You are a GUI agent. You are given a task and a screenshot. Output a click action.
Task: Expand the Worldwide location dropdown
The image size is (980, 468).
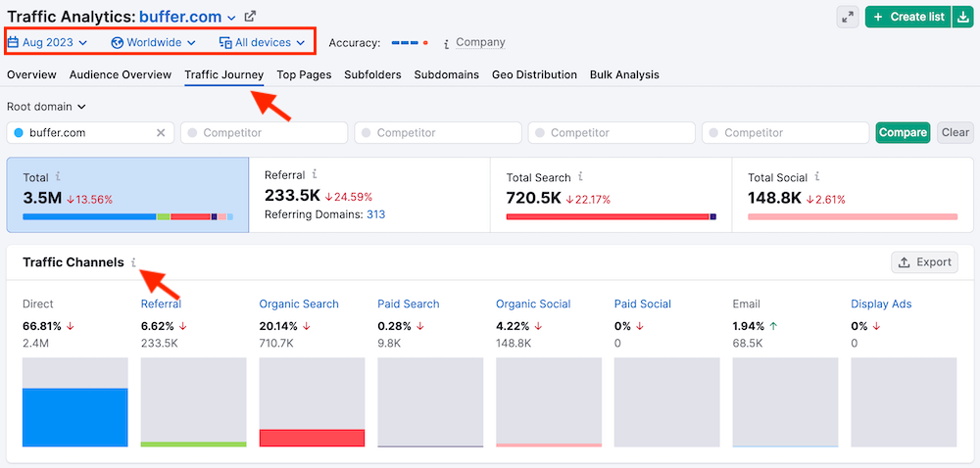point(154,42)
